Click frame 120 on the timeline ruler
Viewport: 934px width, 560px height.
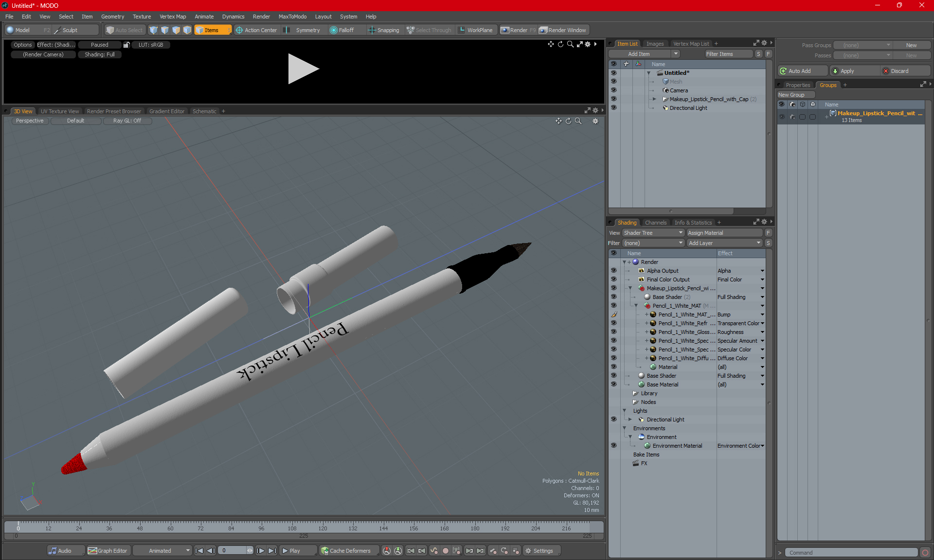coord(323,526)
